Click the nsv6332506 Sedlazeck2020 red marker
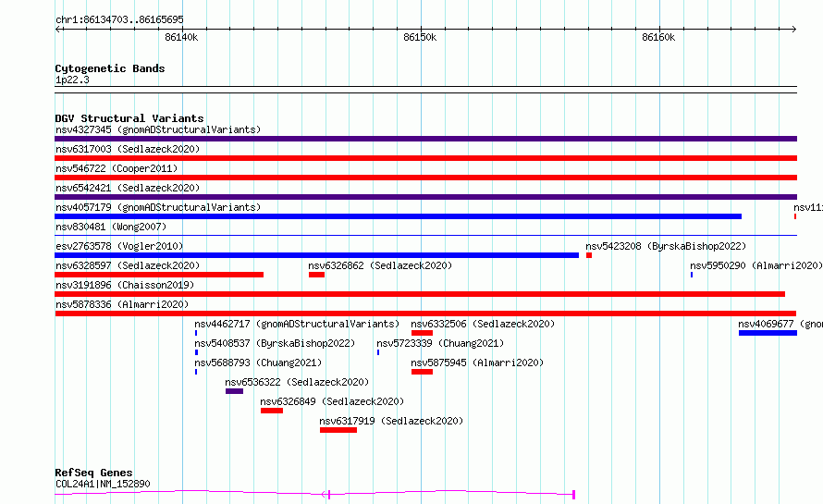This screenshot has width=823, height=504. tap(422, 333)
